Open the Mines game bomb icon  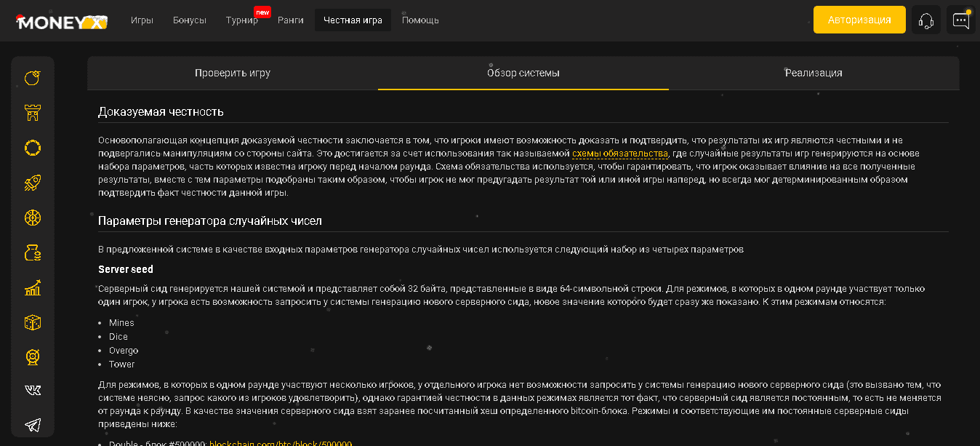tap(33, 78)
